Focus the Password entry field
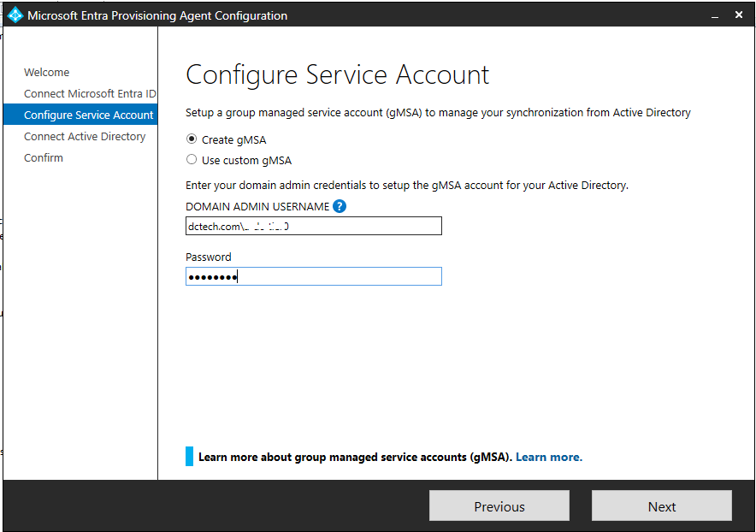The width and height of the screenshot is (756, 532). [x=313, y=275]
